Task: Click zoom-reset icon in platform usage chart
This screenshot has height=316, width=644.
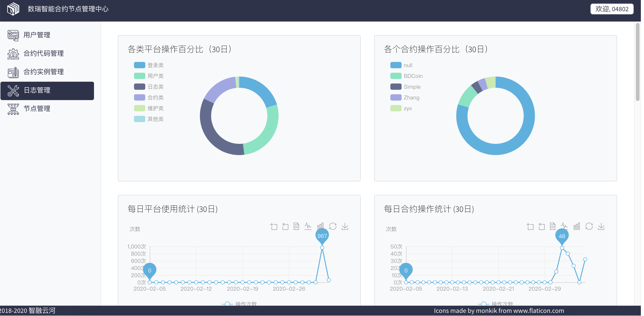Action: pos(285,226)
